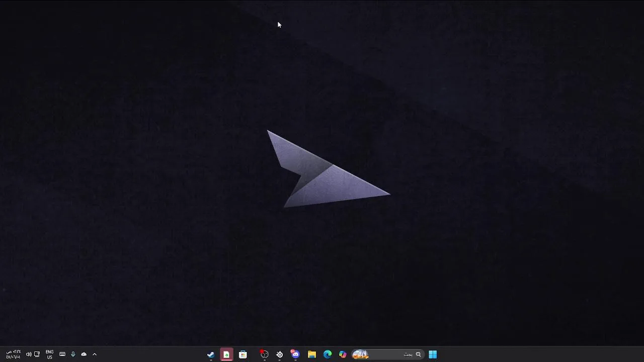The width and height of the screenshot is (644, 362).
Task: Open OneDrive cloud tray icon
Action: 84,354
